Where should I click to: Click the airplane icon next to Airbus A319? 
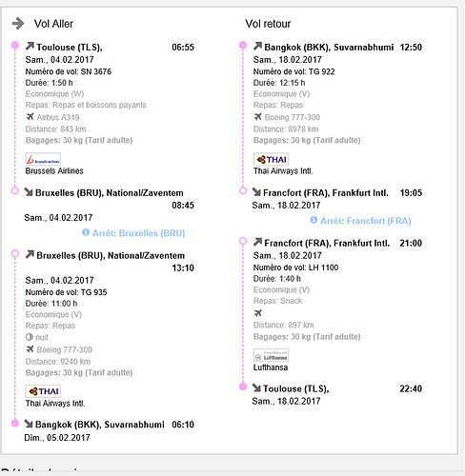point(30,117)
